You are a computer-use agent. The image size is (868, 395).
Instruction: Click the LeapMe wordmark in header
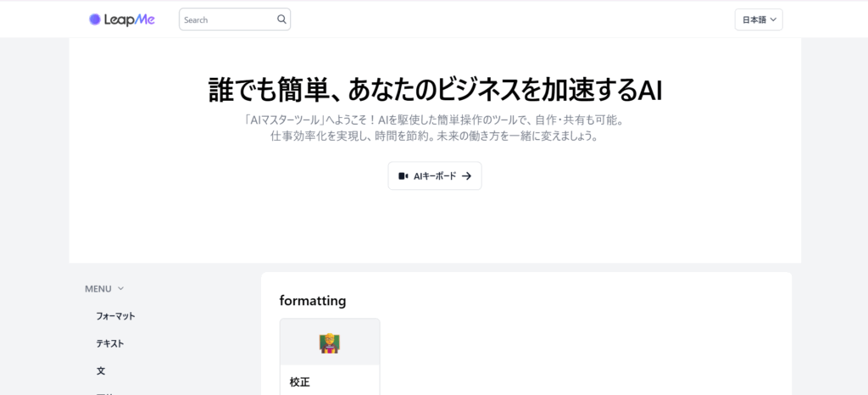click(130, 19)
